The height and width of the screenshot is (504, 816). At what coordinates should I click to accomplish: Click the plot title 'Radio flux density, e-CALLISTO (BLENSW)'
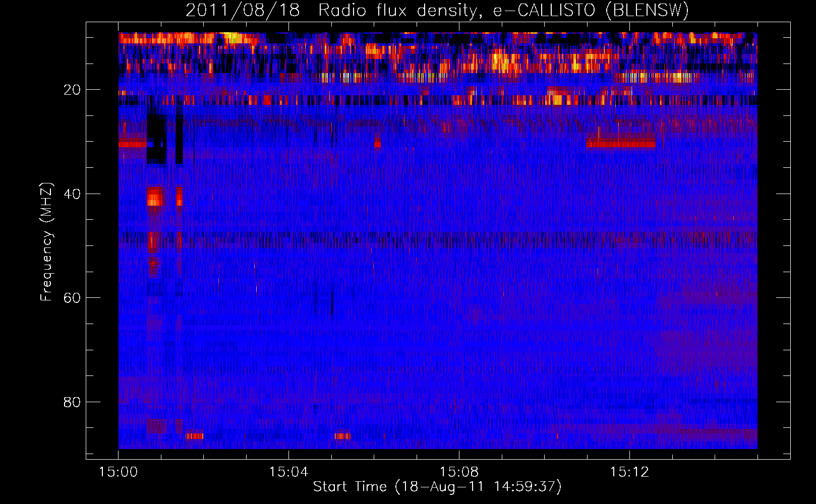[503, 10]
